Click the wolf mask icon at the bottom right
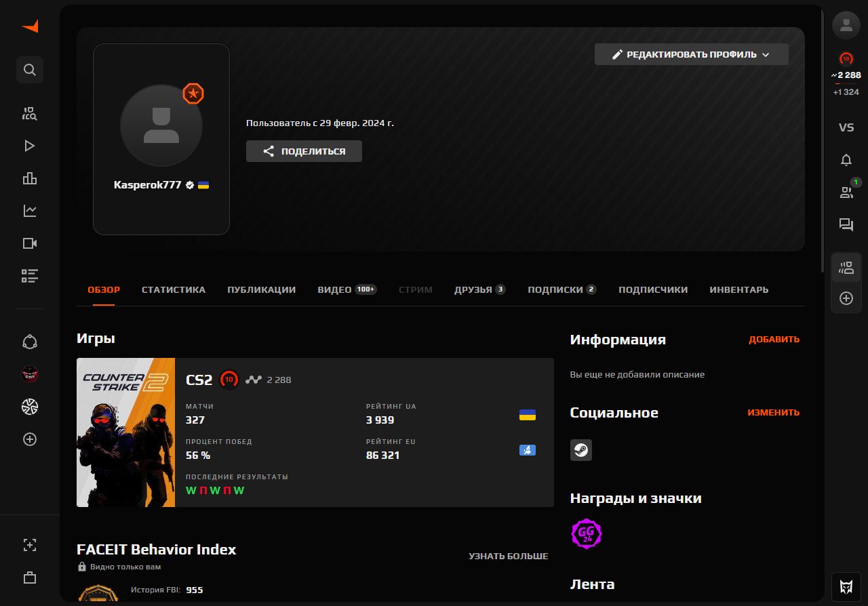868x606 pixels. 846,586
